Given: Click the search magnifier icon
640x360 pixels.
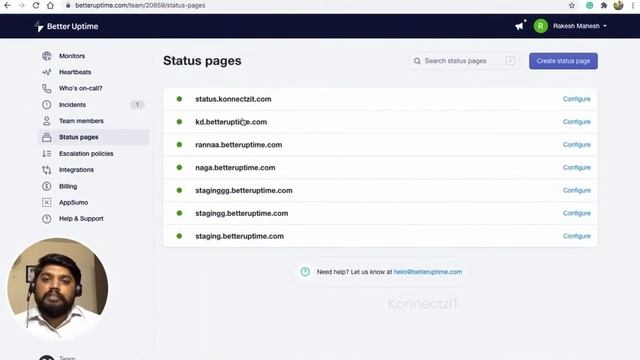Looking at the screenshot, I should click(x=417, y=61).
